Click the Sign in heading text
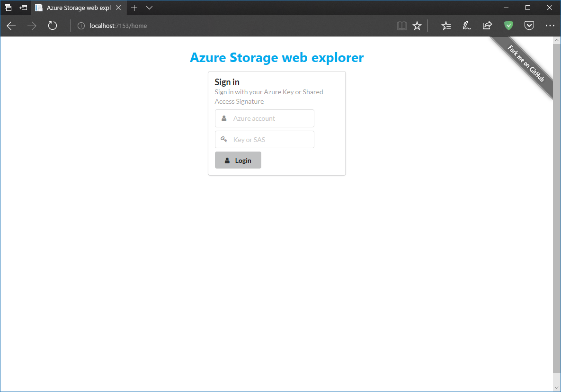The height and width of the screenshot is (392, 561). point(227,82)
